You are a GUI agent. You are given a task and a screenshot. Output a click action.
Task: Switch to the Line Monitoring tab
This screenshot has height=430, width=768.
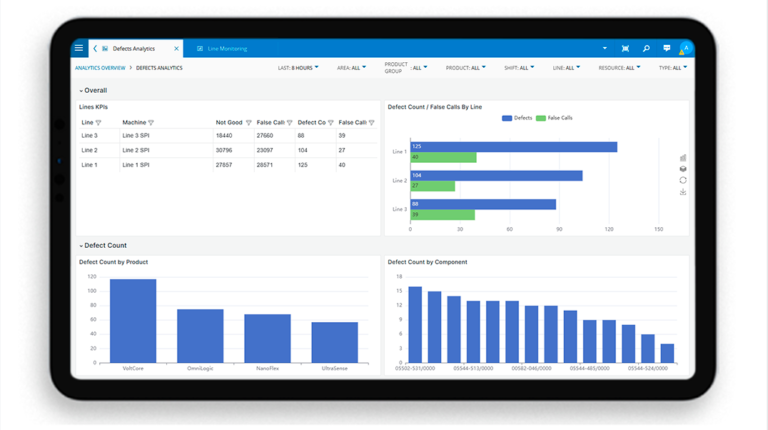coord(222,48)
